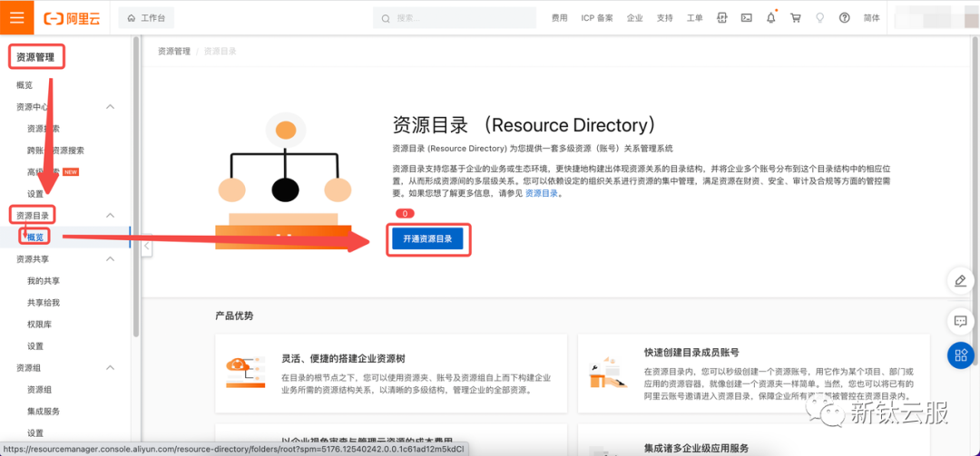Click 快速创建目录成员账号 card title

coord(691,353)
